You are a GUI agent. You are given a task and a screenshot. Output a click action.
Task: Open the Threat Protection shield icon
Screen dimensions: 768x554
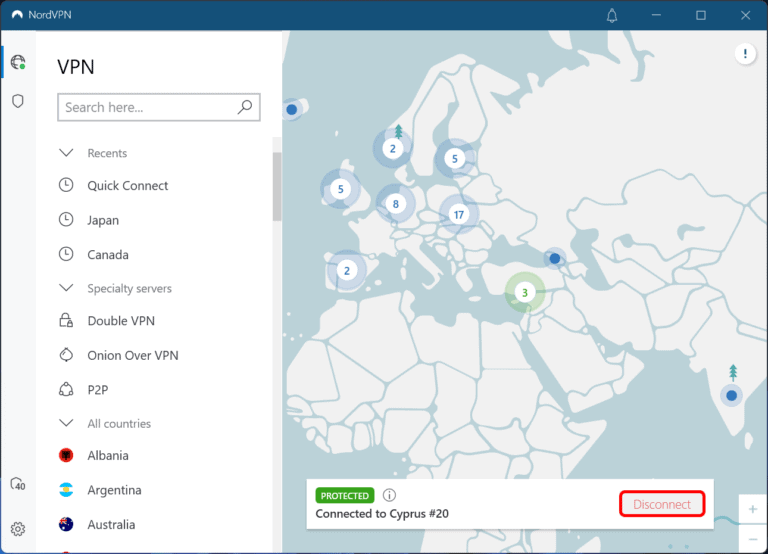pyautogui.click(x=17, y=101)
